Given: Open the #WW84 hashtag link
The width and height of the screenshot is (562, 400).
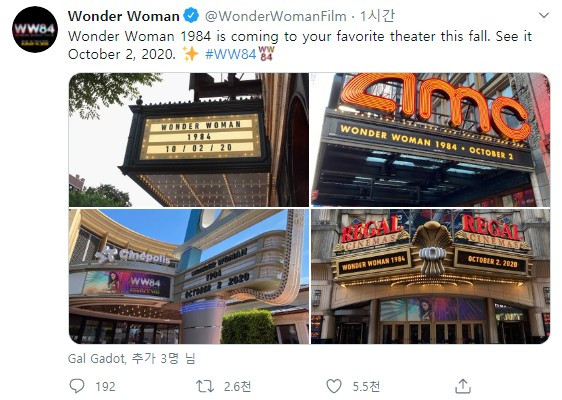Looking at the screenshot, I should [230, 54].
